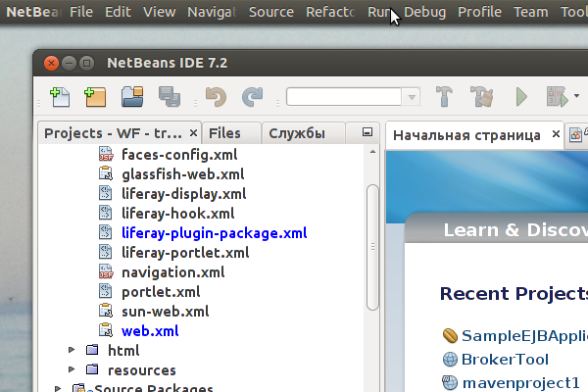Click the liferay-hook.xml file icon
Image resolution: width=588 pixels, height=392 pixels.
(106, 213)
